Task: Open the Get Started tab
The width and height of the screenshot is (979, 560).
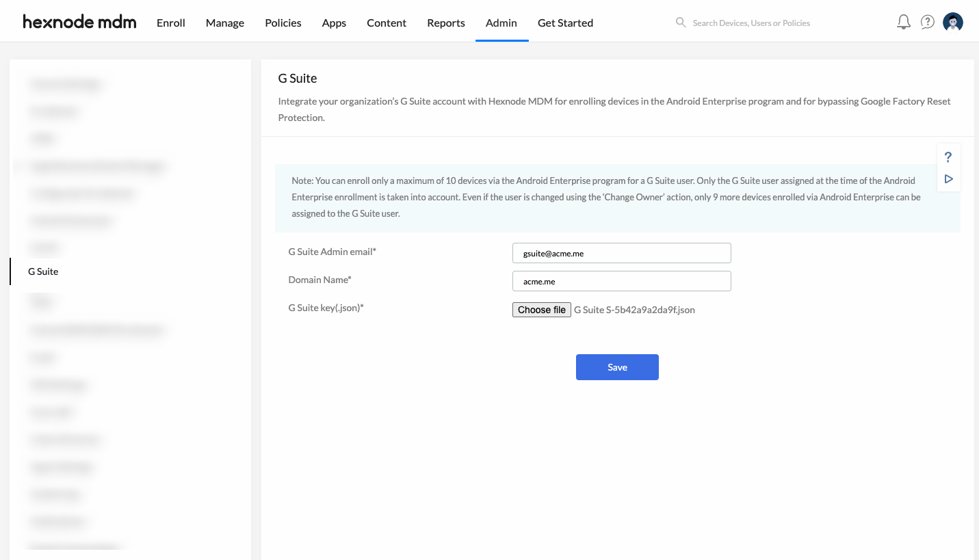Action: tap(565, 23)
